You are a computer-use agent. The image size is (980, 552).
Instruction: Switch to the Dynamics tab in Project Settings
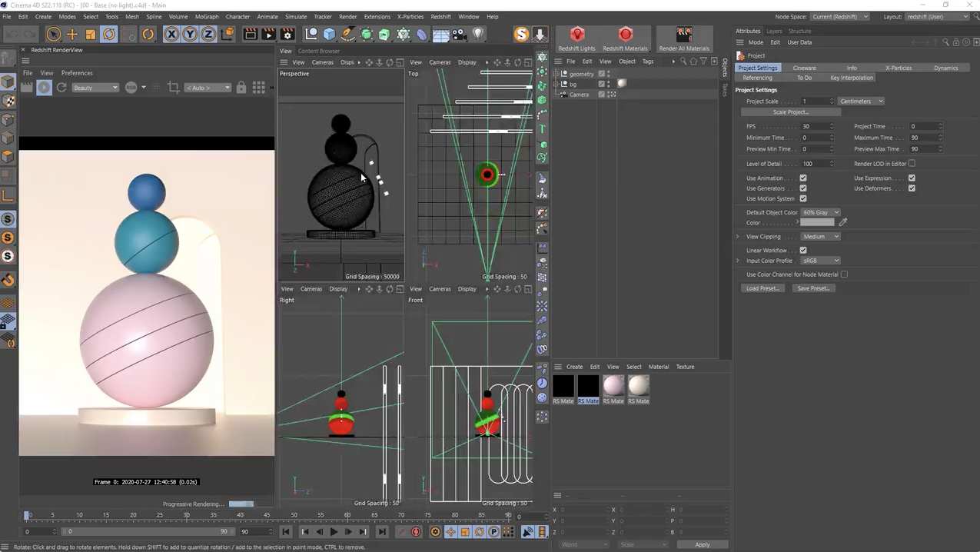[945, 68]
